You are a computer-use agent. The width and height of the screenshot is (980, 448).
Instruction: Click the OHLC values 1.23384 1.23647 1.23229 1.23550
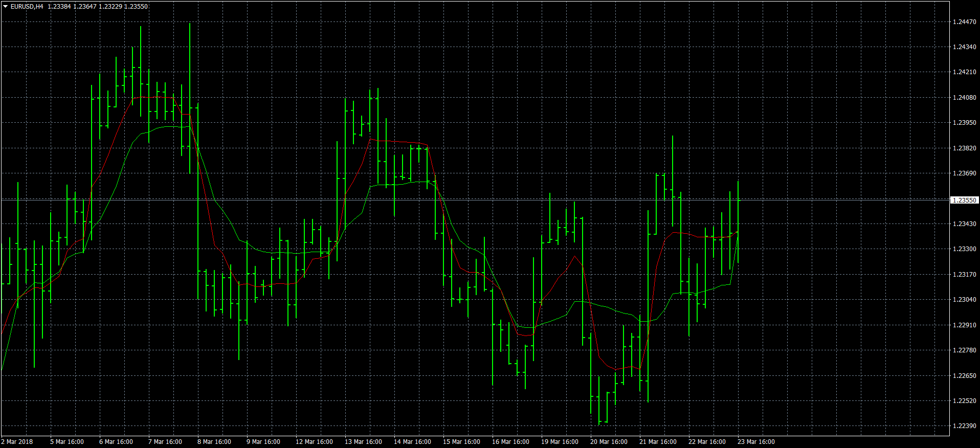point(98,7)
